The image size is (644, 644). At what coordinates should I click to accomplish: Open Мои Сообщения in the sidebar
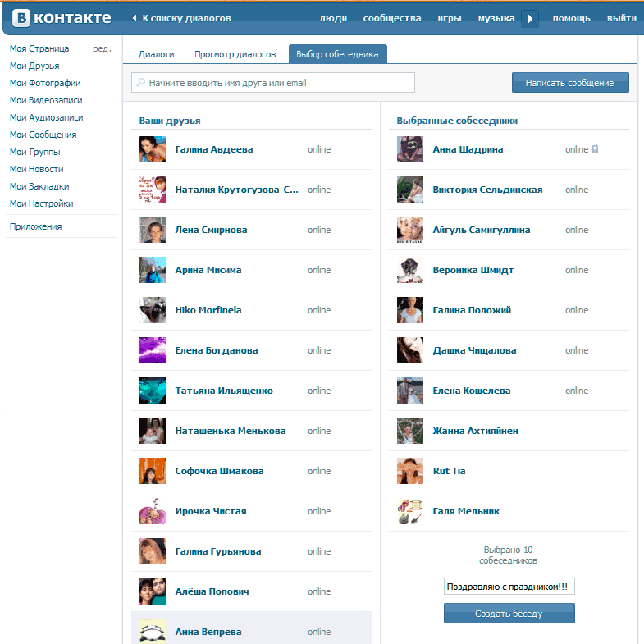click(x=43, y=135)
